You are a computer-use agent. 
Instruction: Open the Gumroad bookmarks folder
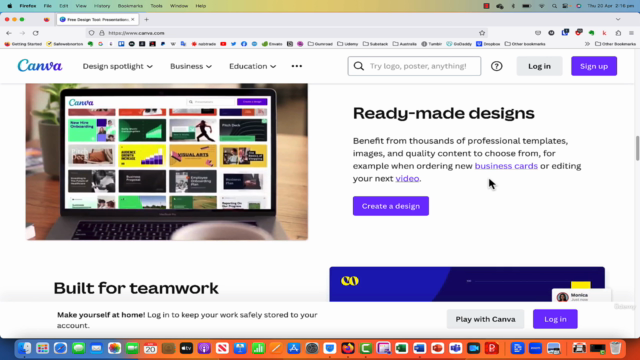(320, 44)
